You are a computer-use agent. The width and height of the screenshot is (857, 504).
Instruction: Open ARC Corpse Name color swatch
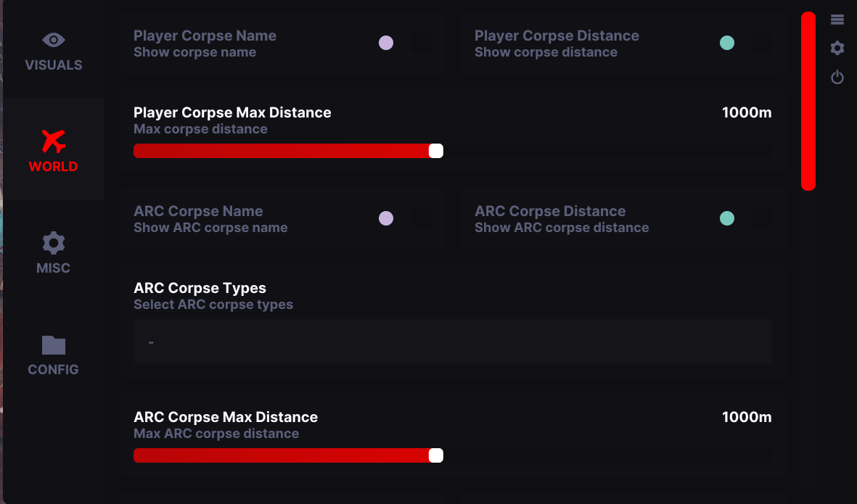click(x=386, y=218)
